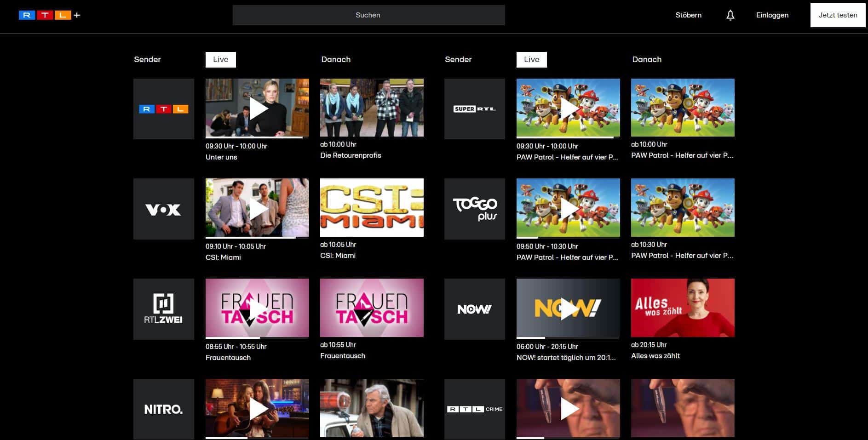Viewport: 868px width, 440px height.
Task: Click the right Sender column header
Action: (x=458, y=60)
